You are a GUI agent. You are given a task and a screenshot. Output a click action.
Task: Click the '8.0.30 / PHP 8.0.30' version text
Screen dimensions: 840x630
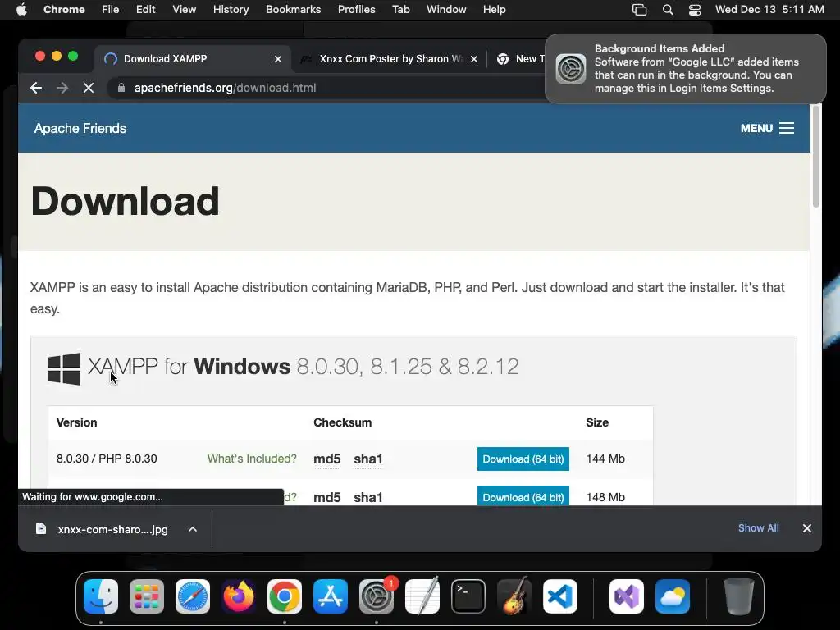pos(107,459)
